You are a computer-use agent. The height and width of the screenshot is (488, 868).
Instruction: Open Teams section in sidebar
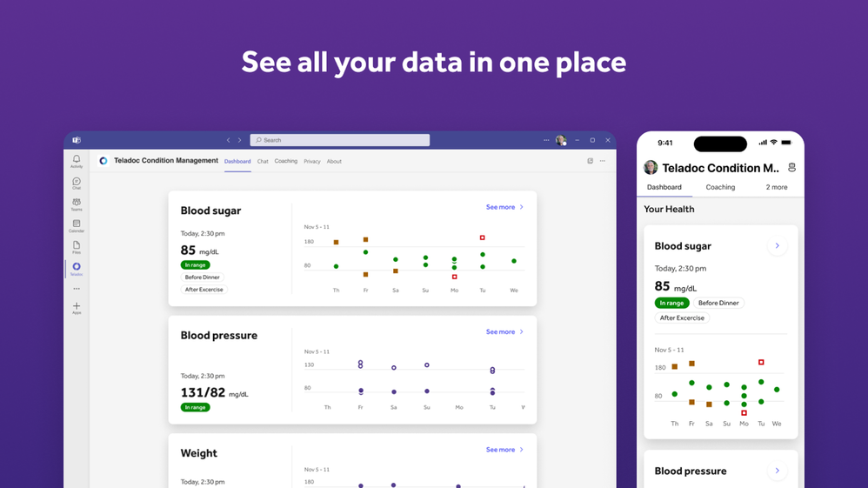pos(77,204)
